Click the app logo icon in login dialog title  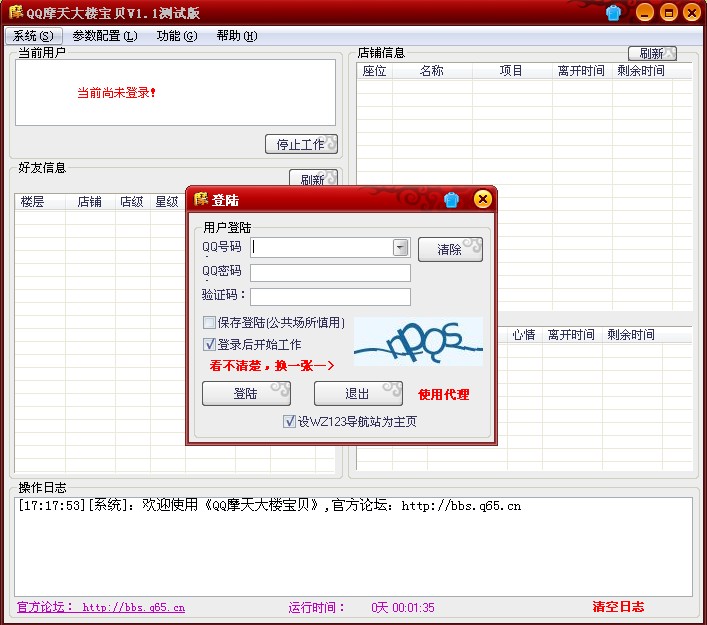tap(201, 199)
